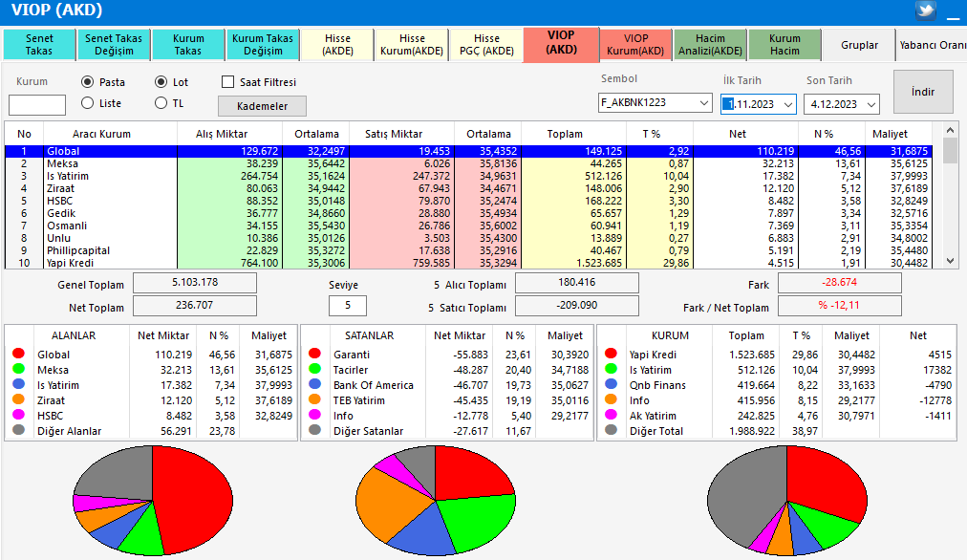This screenshot has height=560, width=967.
Task: Click the SATANLAR pie chart
Action: tap(436, 501)
